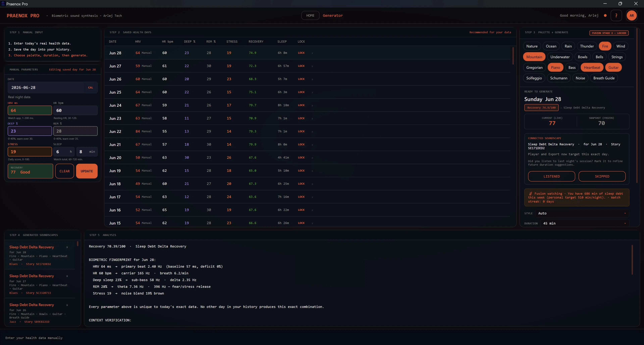Click the saved days table scrollbar
644x345 pixels.
coord(513,56)
